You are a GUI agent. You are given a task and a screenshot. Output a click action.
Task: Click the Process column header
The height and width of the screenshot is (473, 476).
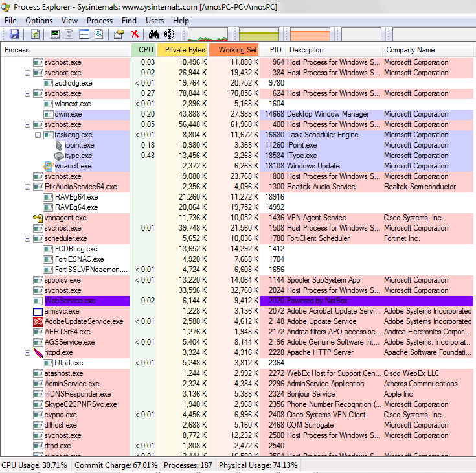coord(65,50)
